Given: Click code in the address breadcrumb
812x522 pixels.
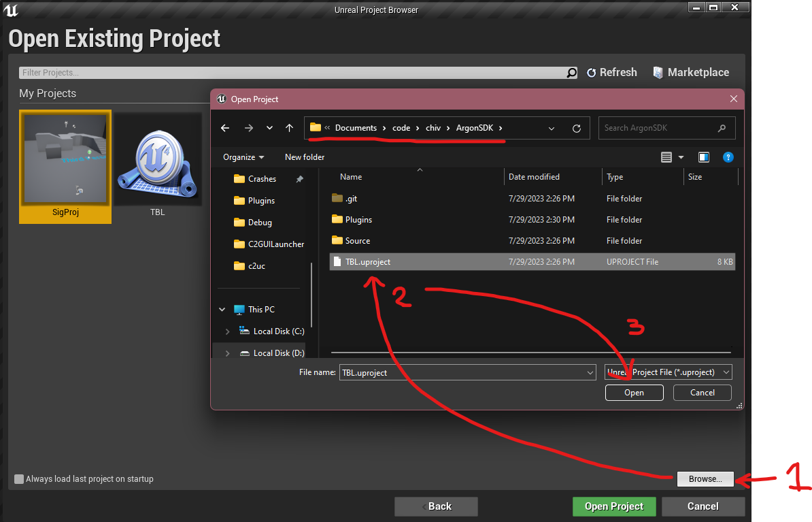Looking at the screenshot, I should pos(401,128).
